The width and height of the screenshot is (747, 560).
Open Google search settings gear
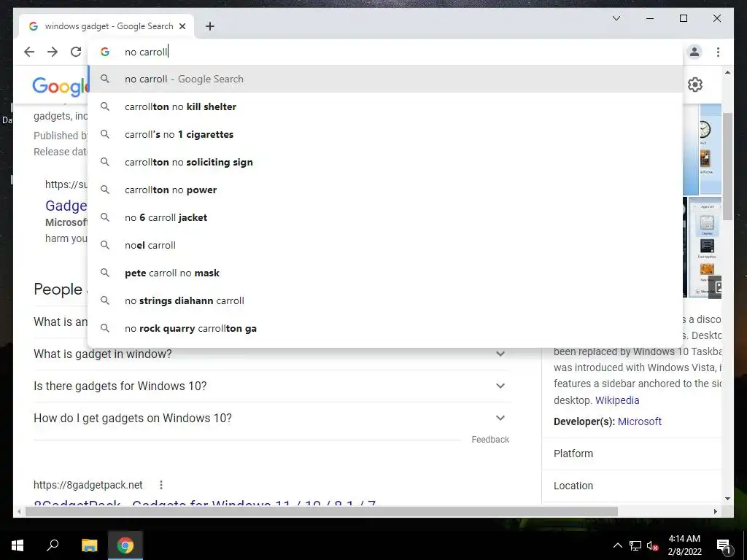[x=695, y=85]
